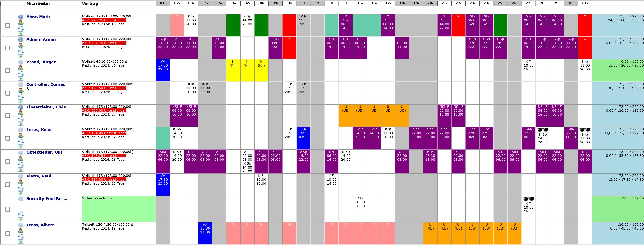Open the info icon for Brand, Jürgen
Screen dimensions: 644x247
tap(21, 62)
